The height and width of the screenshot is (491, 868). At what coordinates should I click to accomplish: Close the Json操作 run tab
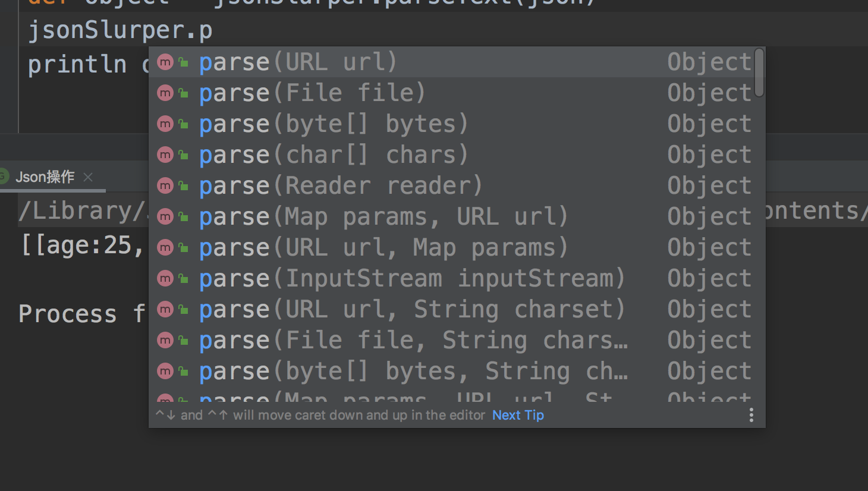coord(88,177)
